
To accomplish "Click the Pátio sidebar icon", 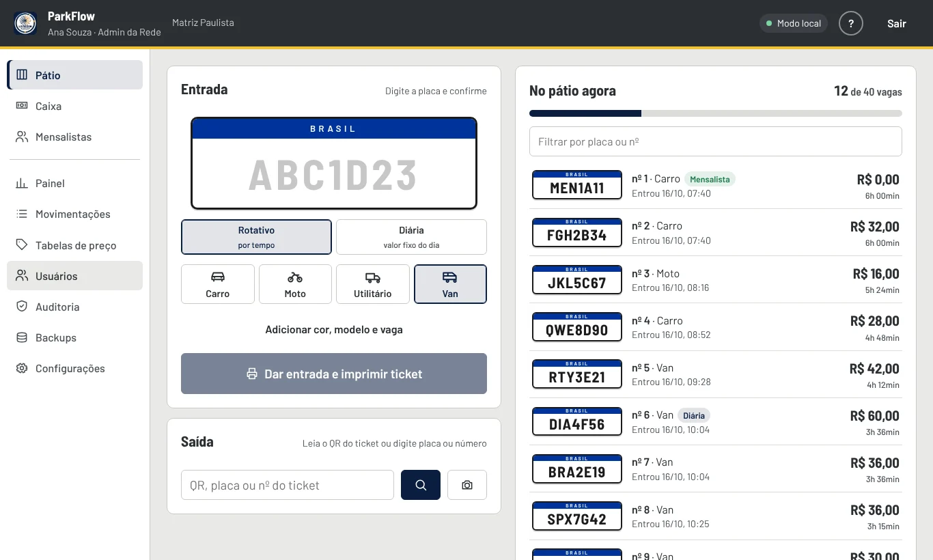I will (x=22, y=75).
